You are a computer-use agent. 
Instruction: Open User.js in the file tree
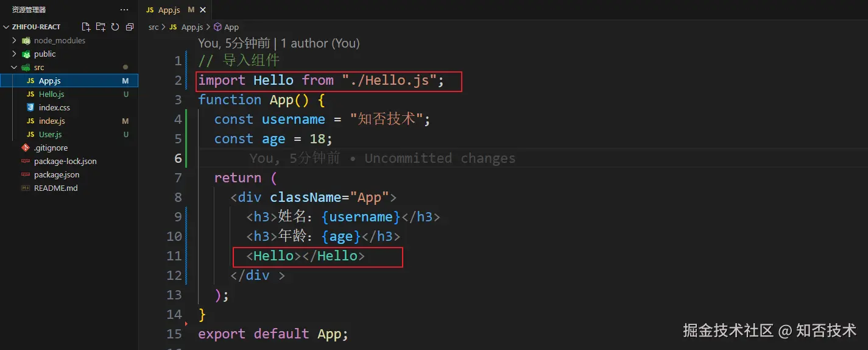click(50, 134)
